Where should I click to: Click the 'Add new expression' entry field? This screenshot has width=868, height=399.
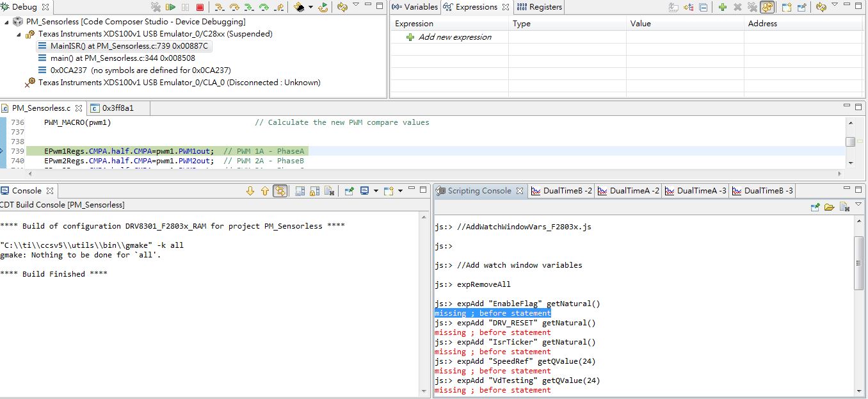tap(454, 37)
